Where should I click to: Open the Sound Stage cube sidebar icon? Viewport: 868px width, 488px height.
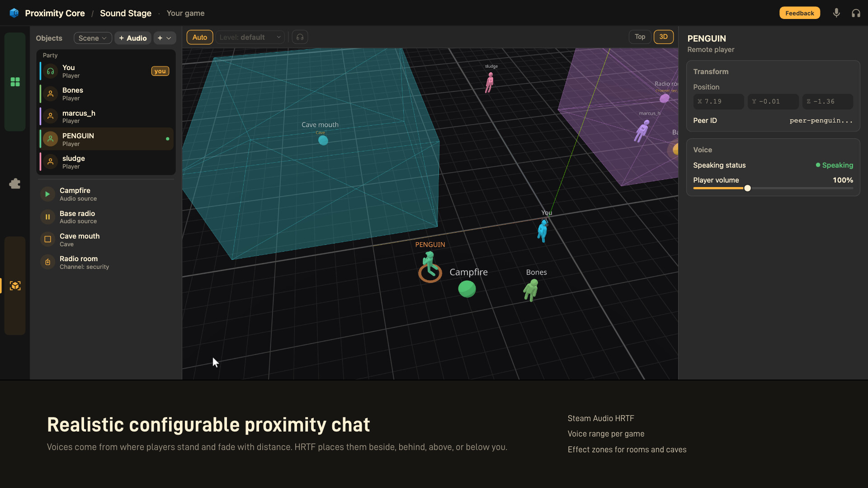tap(15, 286)
